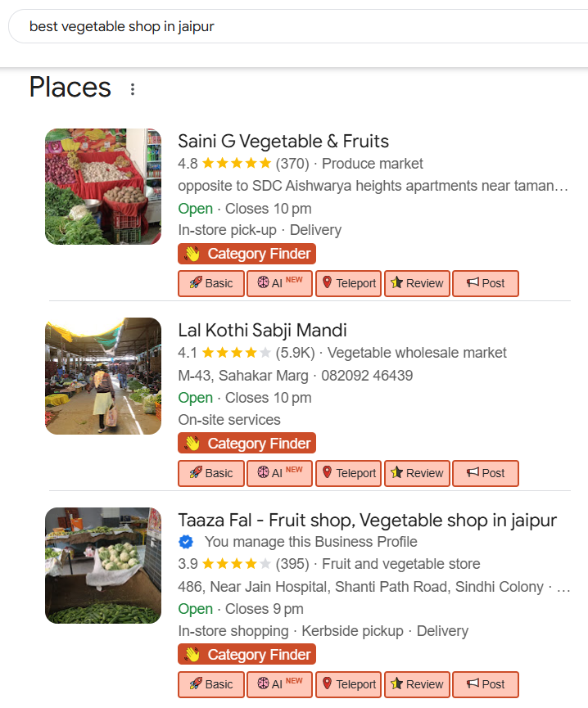Click the three-dot menu beside Places
Image resolution: width=588 pixels, height=708 pixels.
[x=133, y=89]
